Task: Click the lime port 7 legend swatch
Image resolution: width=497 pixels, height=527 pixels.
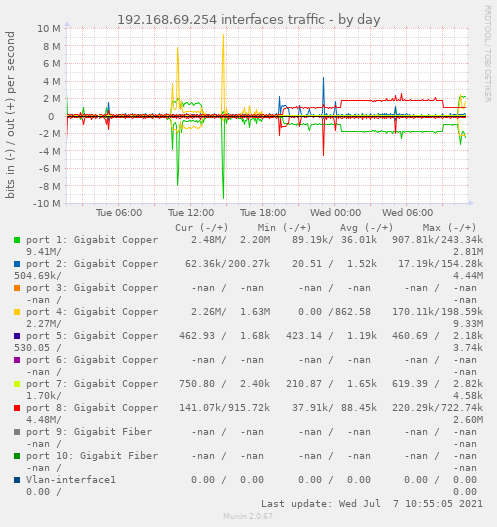Action: [x=17, y=384]
